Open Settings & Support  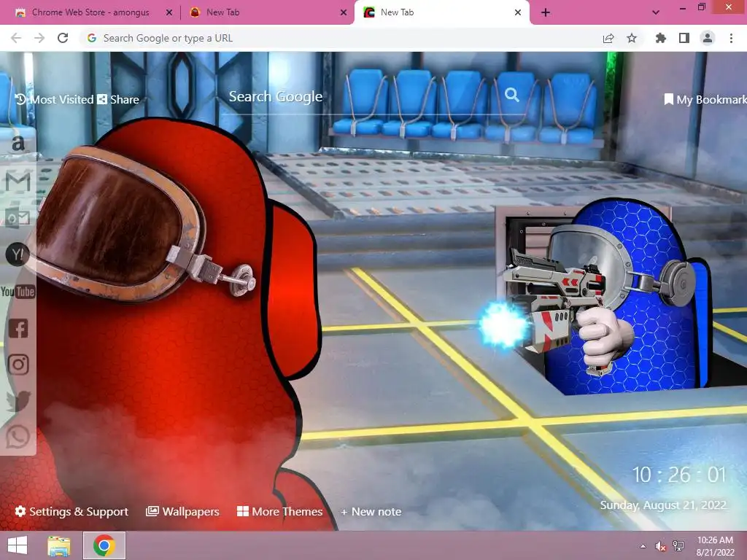coord(71,511)
